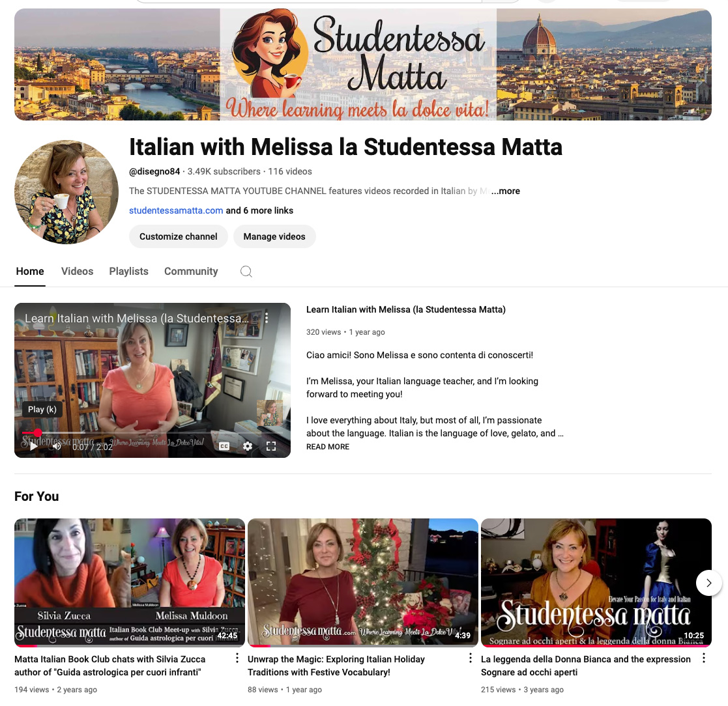Switch to the Playlists tab
The width and height of the screenshot is (728, 706).
(128, 272)
